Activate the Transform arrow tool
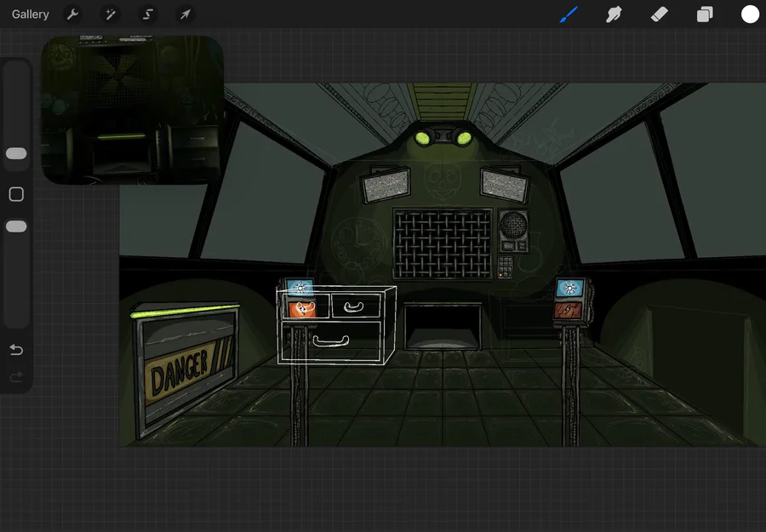 (186, 14)
